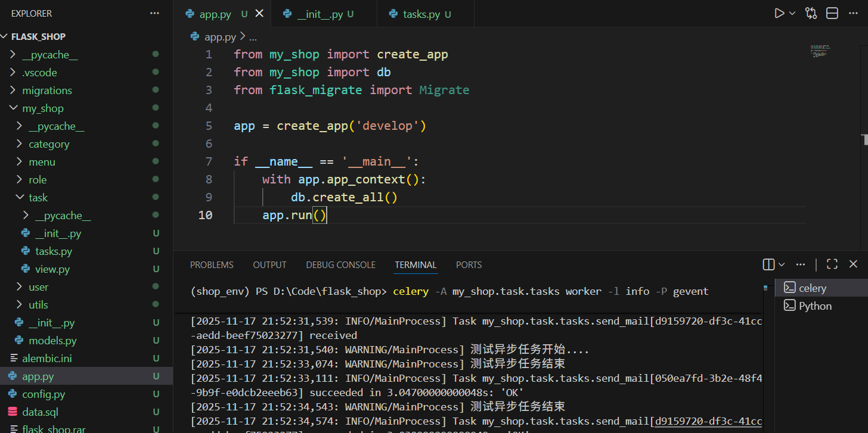Viewport: 868px width, 433px height.
Task: Switch to the DEBUG CONSOLE panel tab
Action: coord(340,265)
